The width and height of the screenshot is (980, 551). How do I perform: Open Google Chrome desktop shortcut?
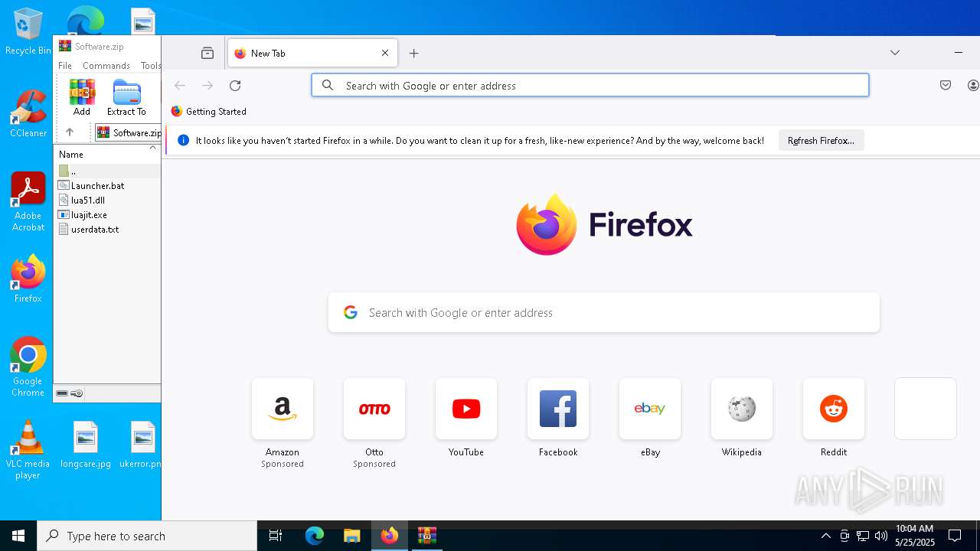pos(28,367)
